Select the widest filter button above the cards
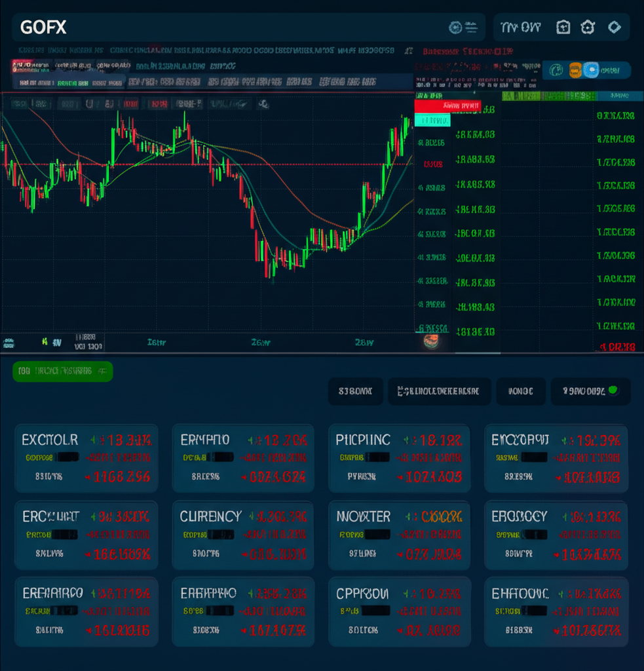Viewport: 644px width, 671px height. 438,391
